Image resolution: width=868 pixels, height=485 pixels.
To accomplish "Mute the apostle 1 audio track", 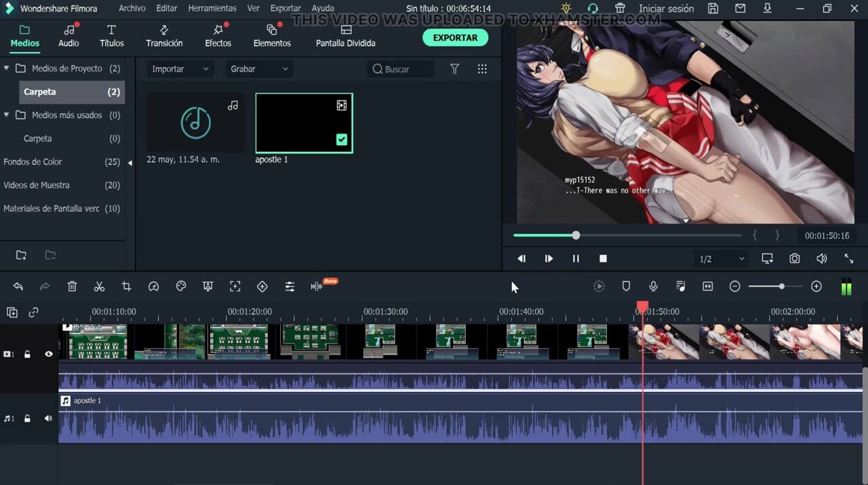I will click(48, 419).
